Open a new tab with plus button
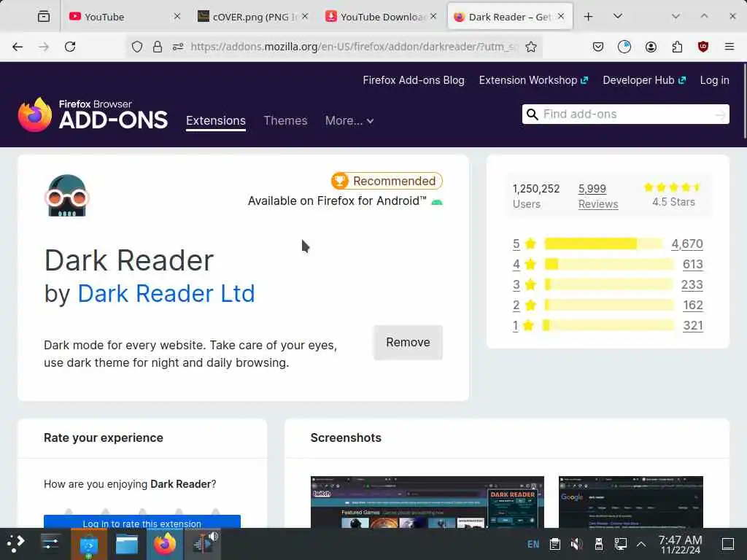The image size is (747, 560). 589,17
